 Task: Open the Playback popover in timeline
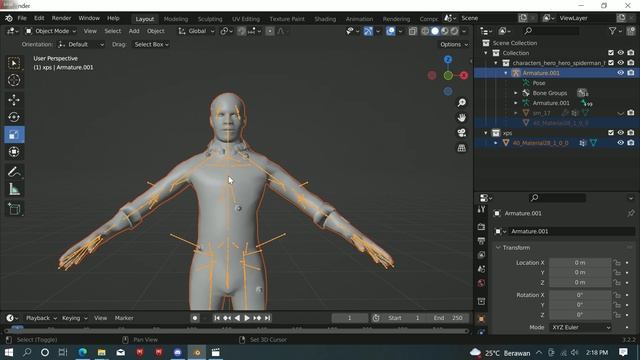pyautogui.click(x=41, y=318)
